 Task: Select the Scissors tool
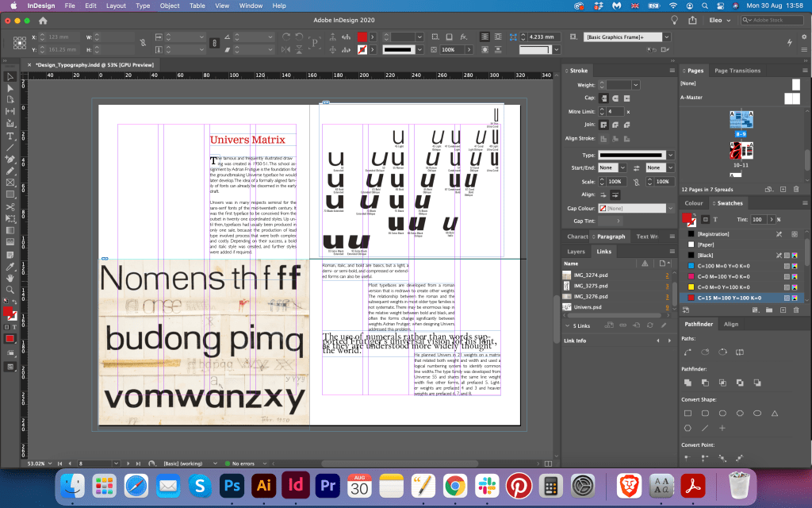[x=10, y=207]
